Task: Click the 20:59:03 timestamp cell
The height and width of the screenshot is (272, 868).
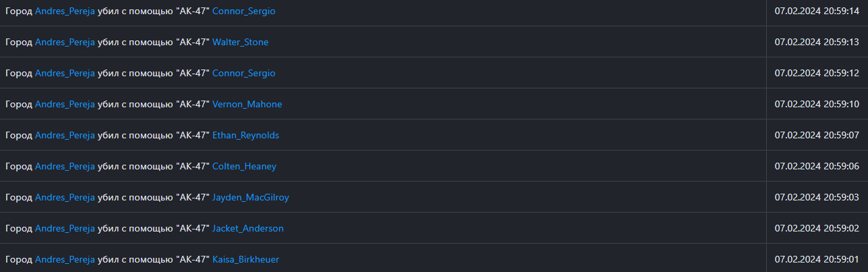Action: tap(817, 197)
